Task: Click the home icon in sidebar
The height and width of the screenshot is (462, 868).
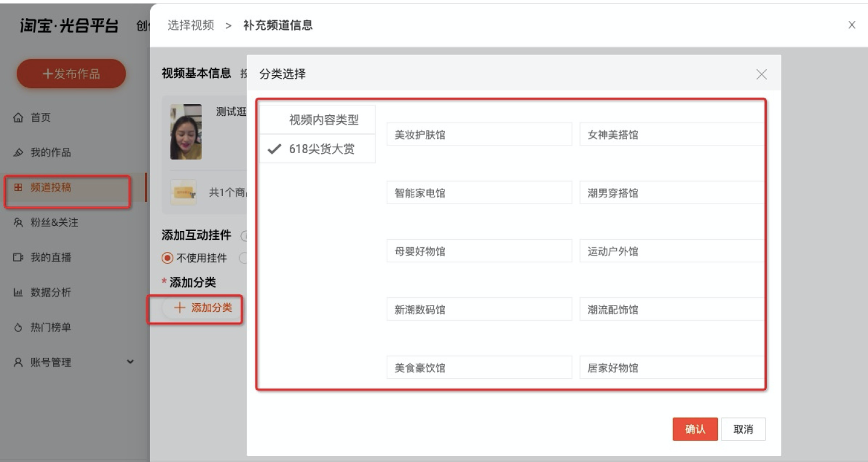Action: click(x=18, y=118)
